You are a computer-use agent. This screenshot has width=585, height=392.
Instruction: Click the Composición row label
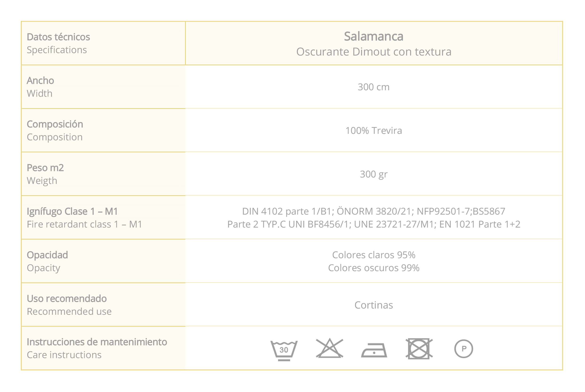pos(55,125)
